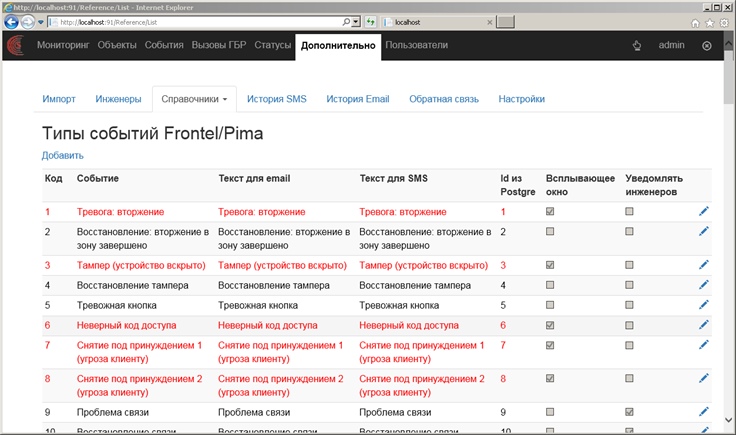Check popup window for row 2

click(550, 231)
